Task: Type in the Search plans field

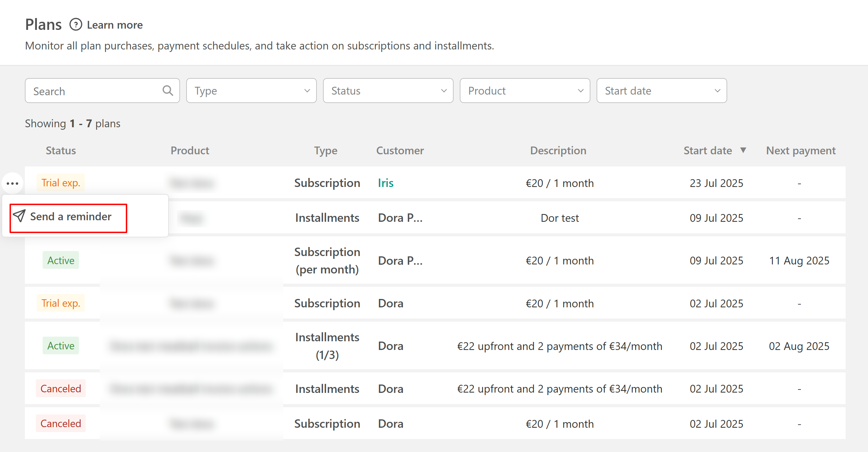Action: click(94, 91)
